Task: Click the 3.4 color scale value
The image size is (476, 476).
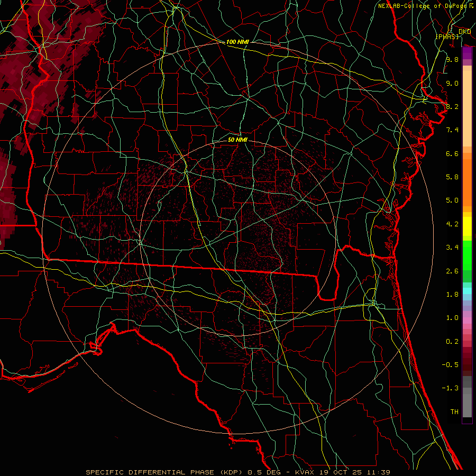Action: (x=452, y=248)
